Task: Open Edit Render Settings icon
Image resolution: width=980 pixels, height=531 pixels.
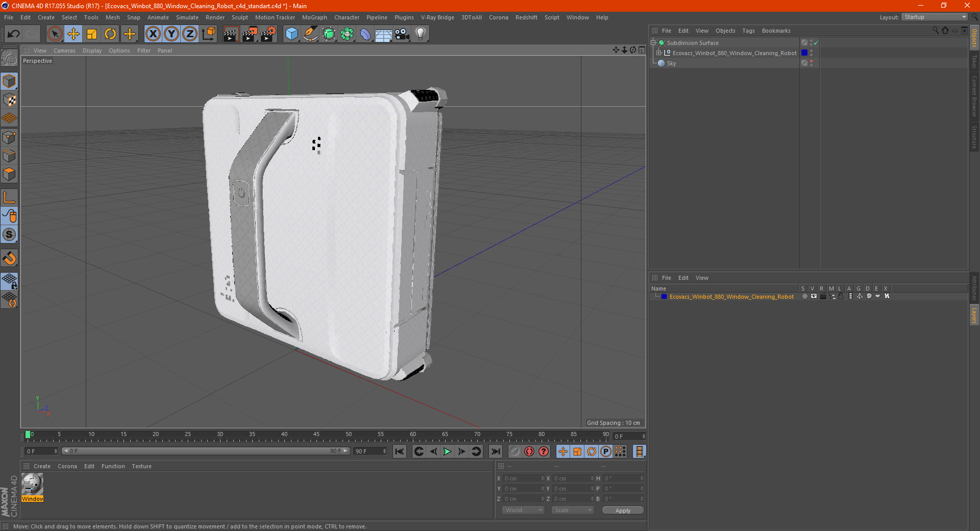Action: [x=268, y=34]
